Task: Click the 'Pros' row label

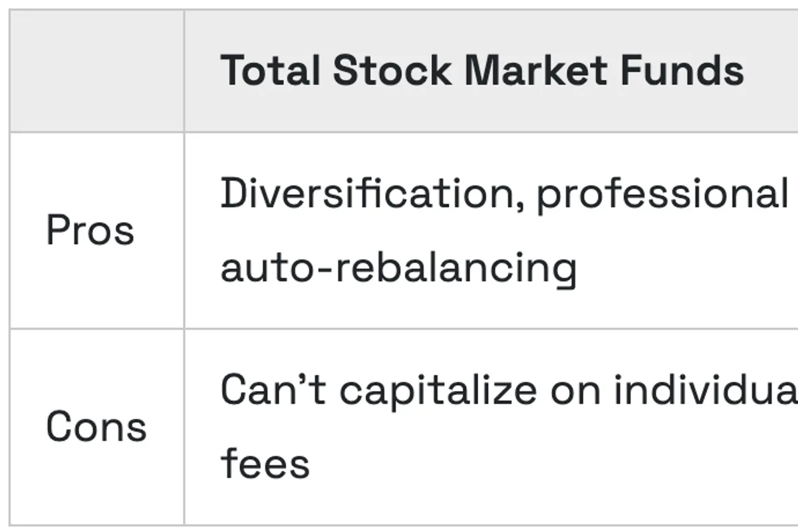Action: pos(90,231)
